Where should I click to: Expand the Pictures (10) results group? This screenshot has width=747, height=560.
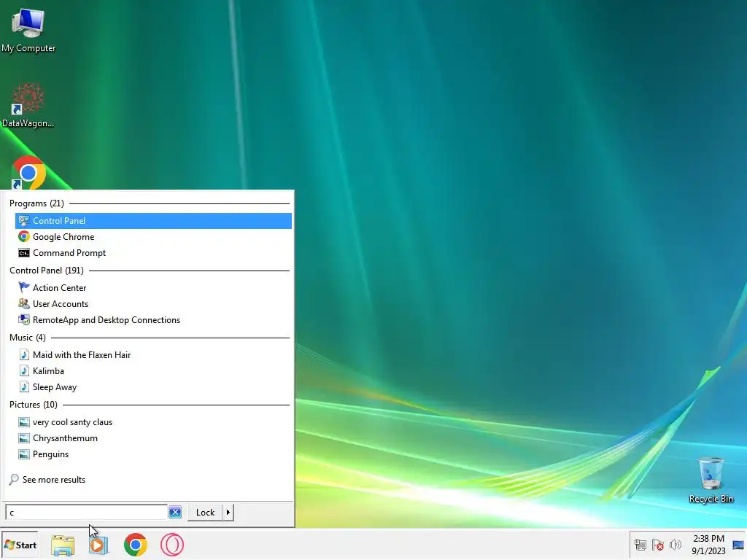34,405
